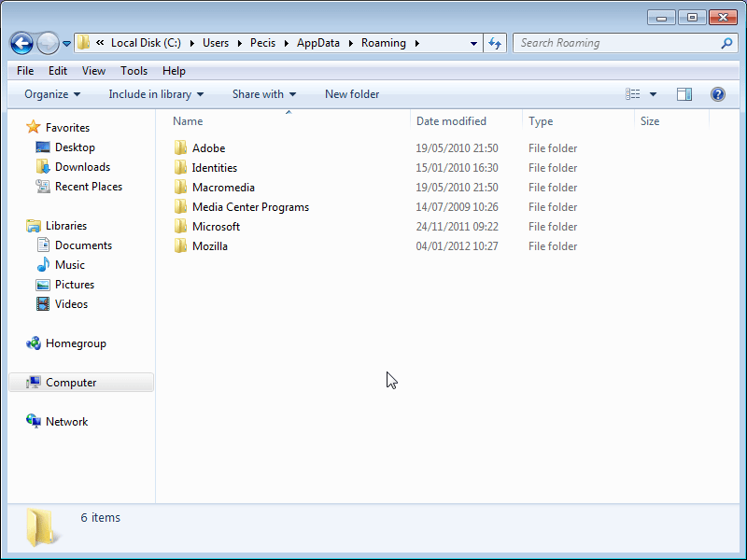Go back with the Back arrow button
Image resolution: width=747 pixels, height=560 pixels.
point(21,43)
